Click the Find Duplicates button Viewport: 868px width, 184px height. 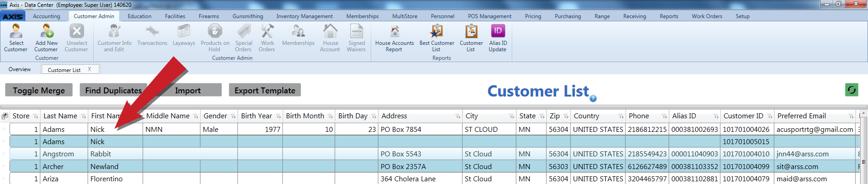point(113,90)
